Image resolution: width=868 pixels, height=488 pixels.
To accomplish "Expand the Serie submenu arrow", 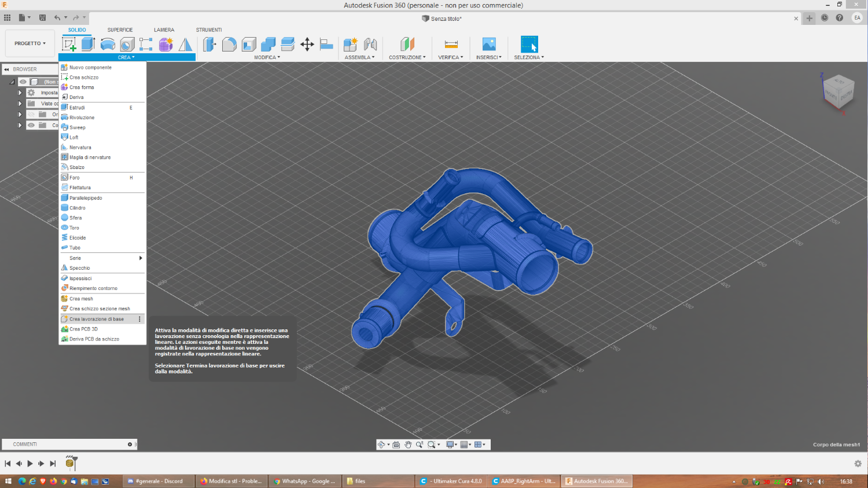I will tap(140, 258).
